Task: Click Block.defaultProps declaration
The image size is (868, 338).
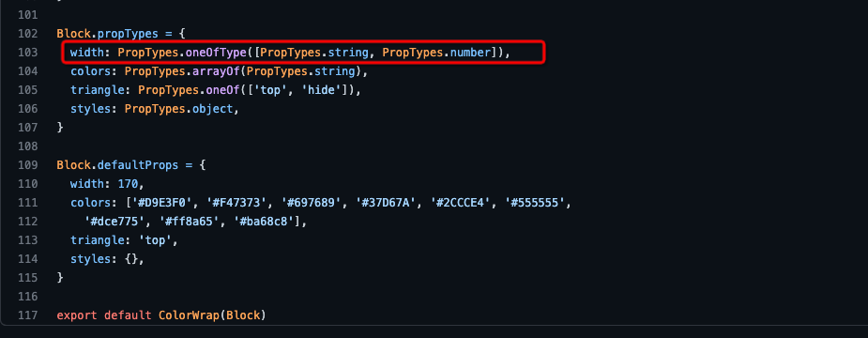Action: pyautogui.click(x=117, y=165)
